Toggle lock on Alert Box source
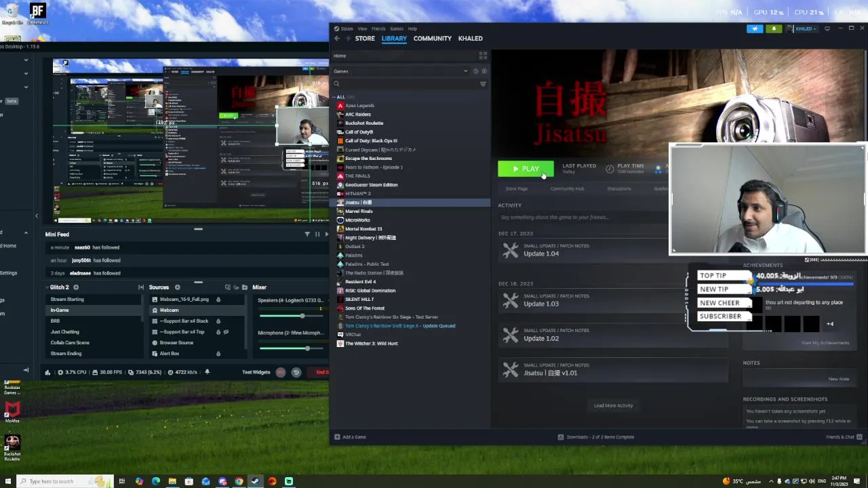The height and width of the screenshot is (488, 868). pyautogui.click(x=218, y=354)
